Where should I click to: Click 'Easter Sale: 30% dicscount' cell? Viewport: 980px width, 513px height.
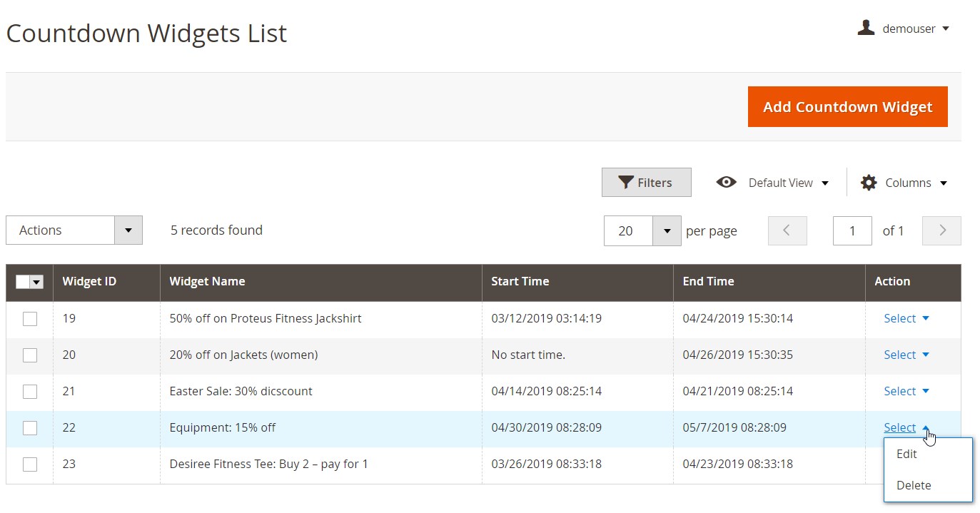(x=241, y=391)
